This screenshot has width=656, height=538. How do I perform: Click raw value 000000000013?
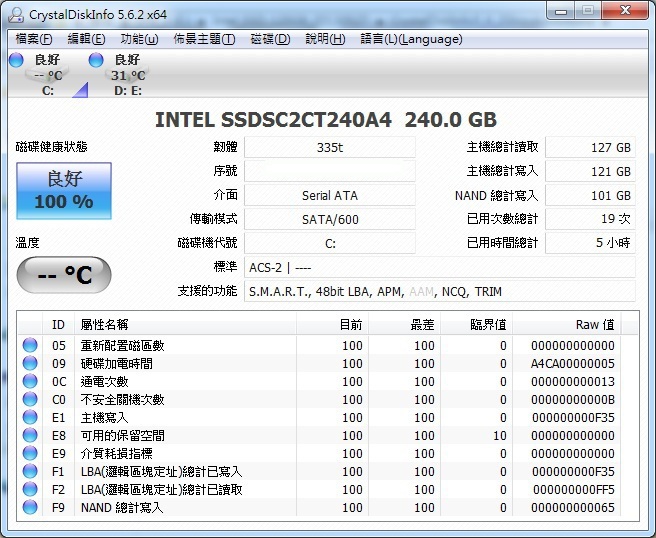[x=572, y=382]
